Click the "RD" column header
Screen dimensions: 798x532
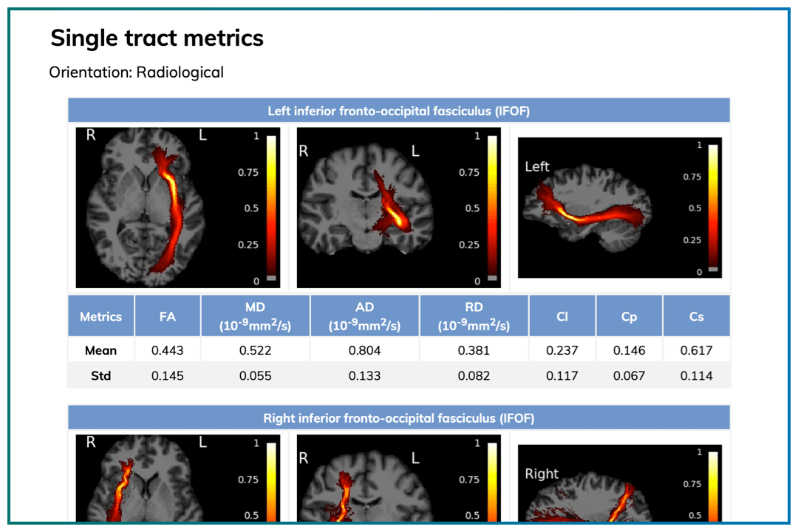[474, 316]
